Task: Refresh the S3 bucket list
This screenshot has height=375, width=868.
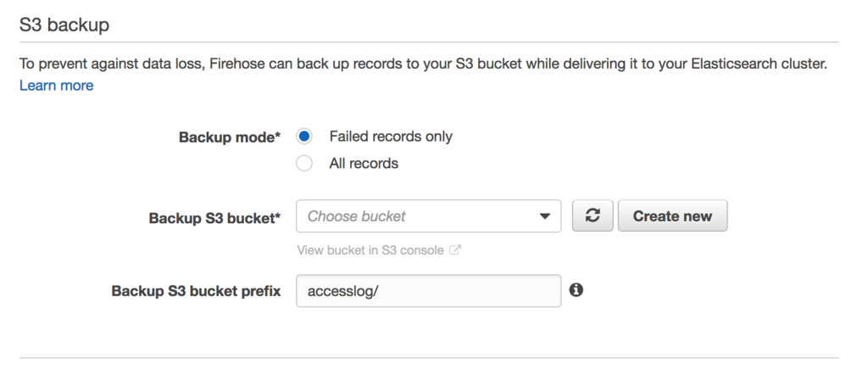Action: [x=593, y=216]
